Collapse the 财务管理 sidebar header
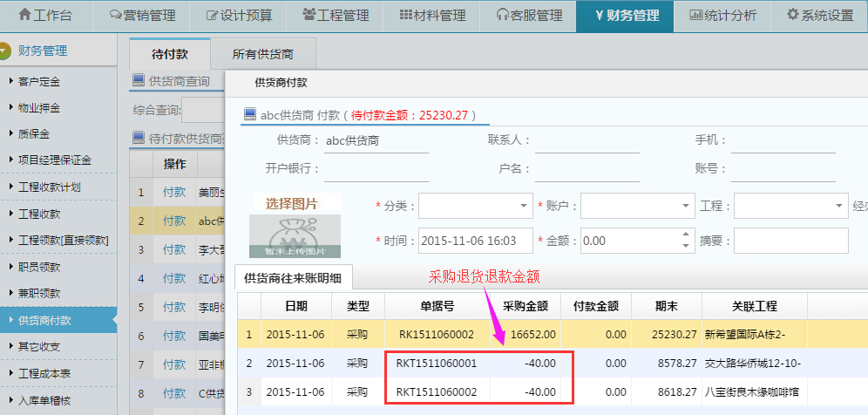 58,51
